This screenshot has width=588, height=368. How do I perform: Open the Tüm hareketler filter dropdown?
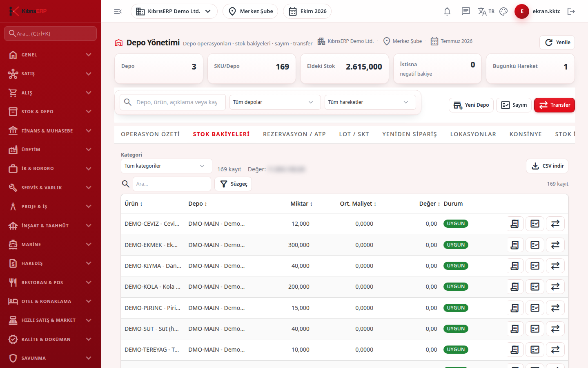(x=370, y=102)
